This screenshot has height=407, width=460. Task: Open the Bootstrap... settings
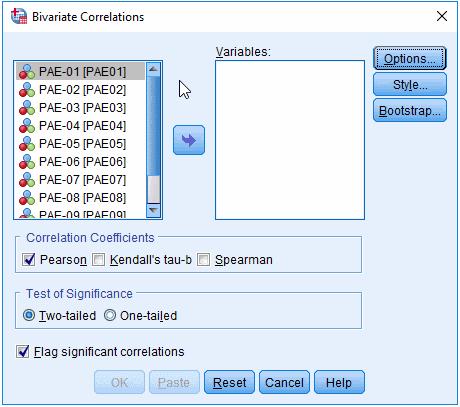coord(410,110)
